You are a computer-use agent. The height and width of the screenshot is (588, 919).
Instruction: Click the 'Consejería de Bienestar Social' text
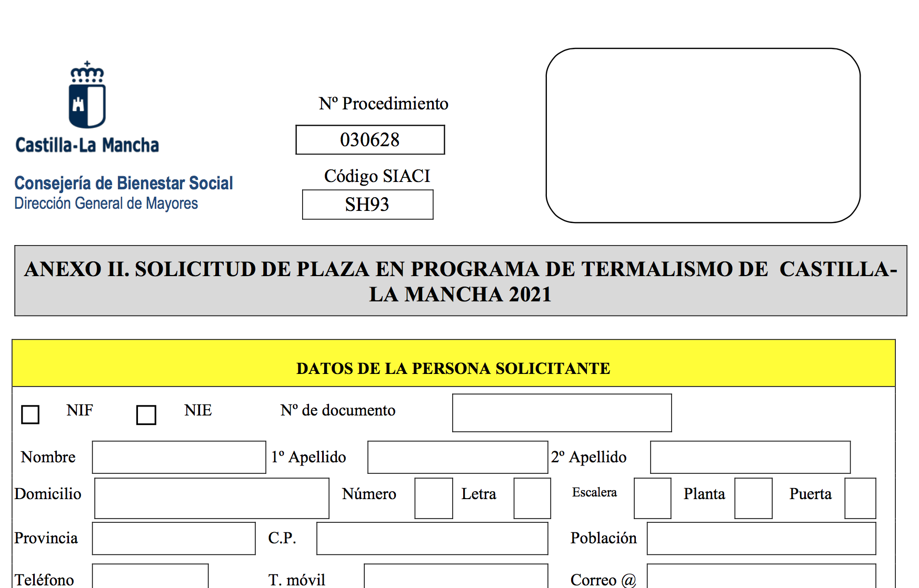click(124, 183)
